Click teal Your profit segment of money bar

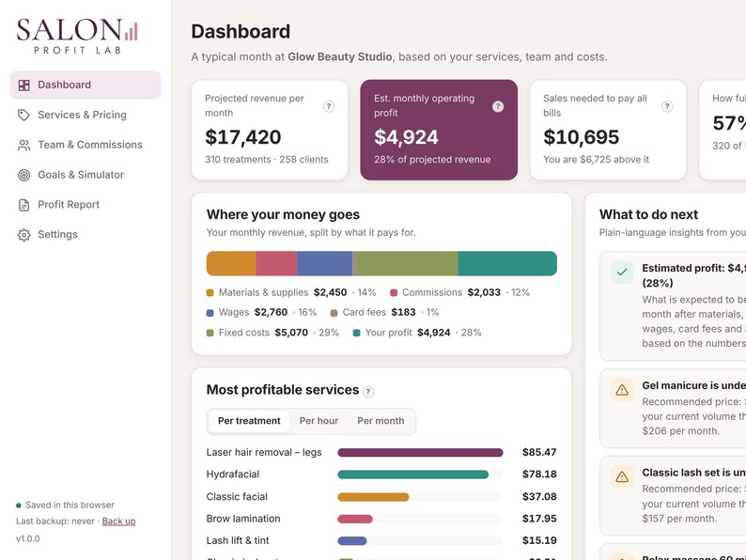coord(507,264)
